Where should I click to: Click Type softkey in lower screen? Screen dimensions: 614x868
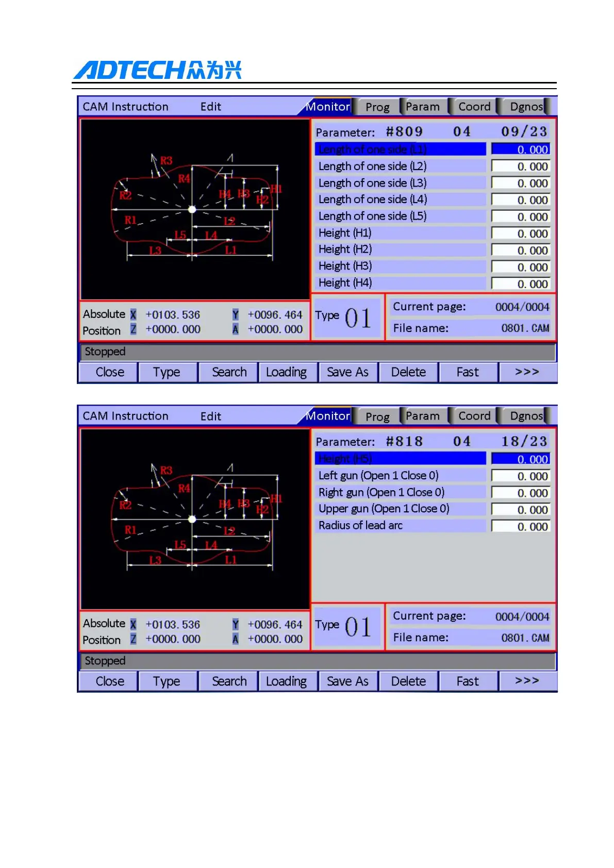pyautogui.click(x=168, y=681)
